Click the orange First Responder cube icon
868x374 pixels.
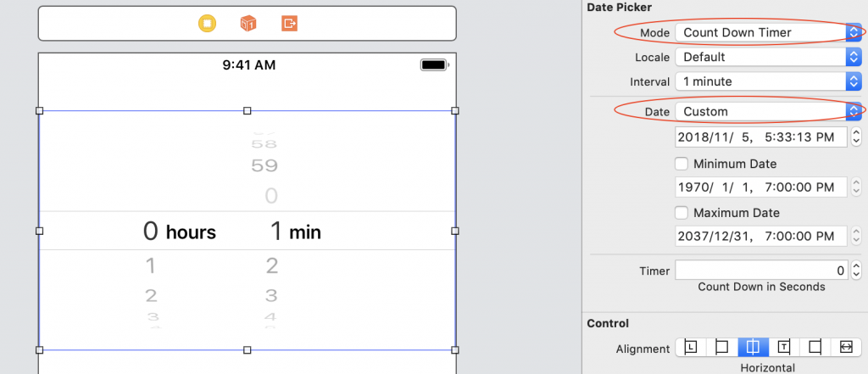pyautogui.click(x=248, y=24)
